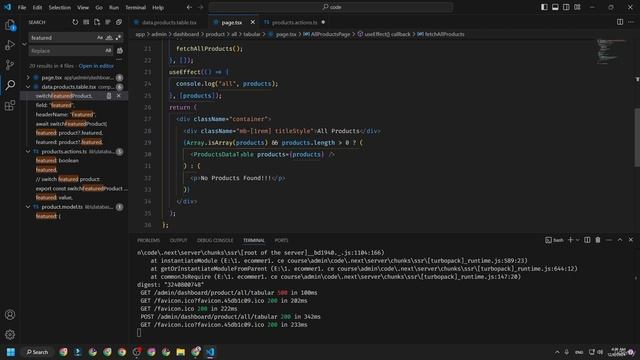Viewport: 640px width, 360px height.
Task: Go back with navigation arrow
Action: click(x=189, y=7)
